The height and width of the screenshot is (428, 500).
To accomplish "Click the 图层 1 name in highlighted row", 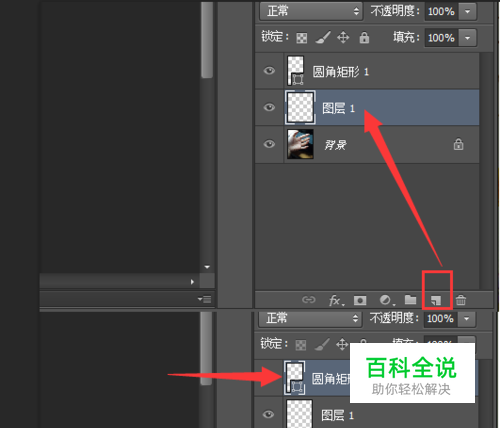I will tap(338, 108).
